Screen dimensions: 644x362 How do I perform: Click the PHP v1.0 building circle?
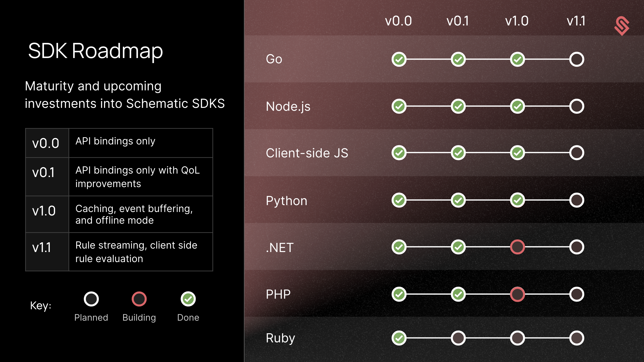point(517,294)
